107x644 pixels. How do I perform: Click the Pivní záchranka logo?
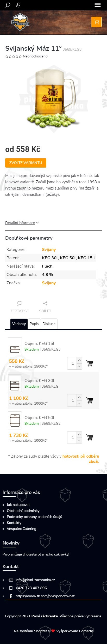point(20,22)
